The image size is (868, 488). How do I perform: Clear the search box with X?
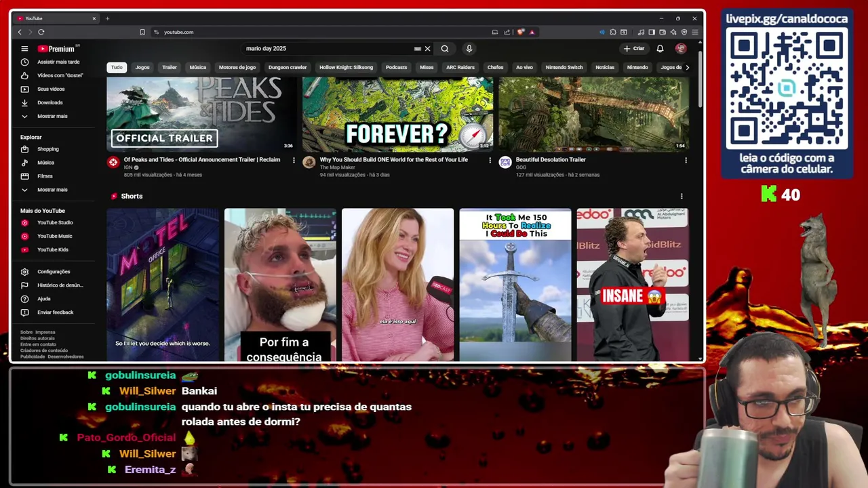coord(427,49)
